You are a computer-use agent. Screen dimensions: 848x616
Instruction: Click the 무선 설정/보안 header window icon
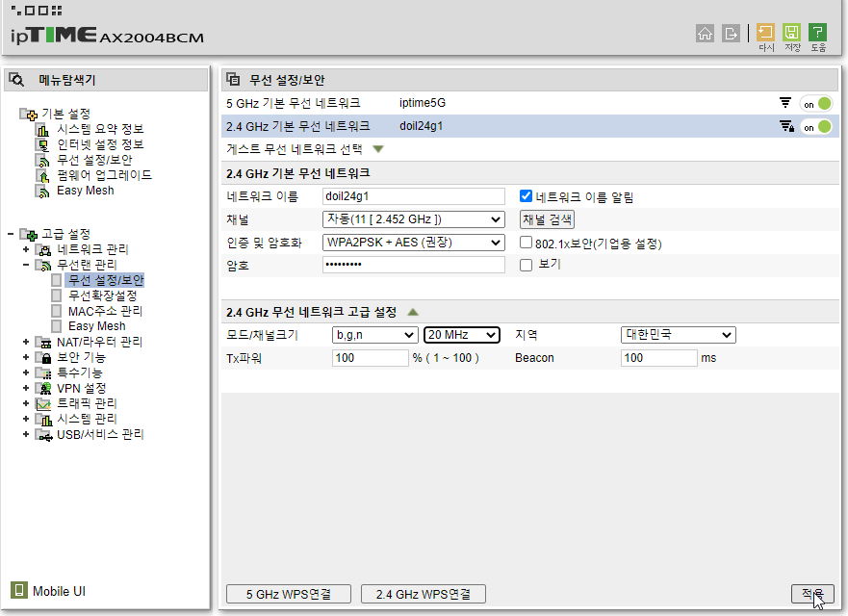click(x=233, y=79)
